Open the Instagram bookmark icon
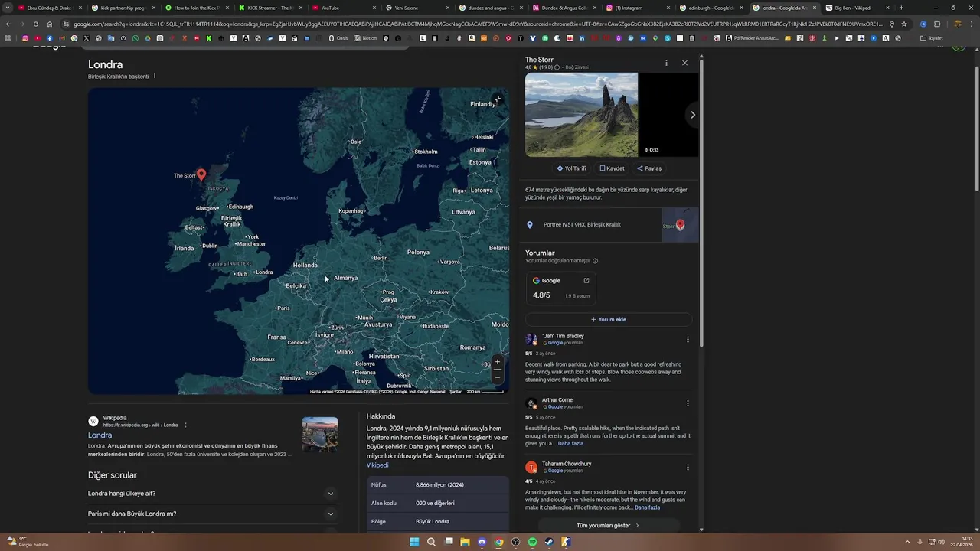 [25, 38]
